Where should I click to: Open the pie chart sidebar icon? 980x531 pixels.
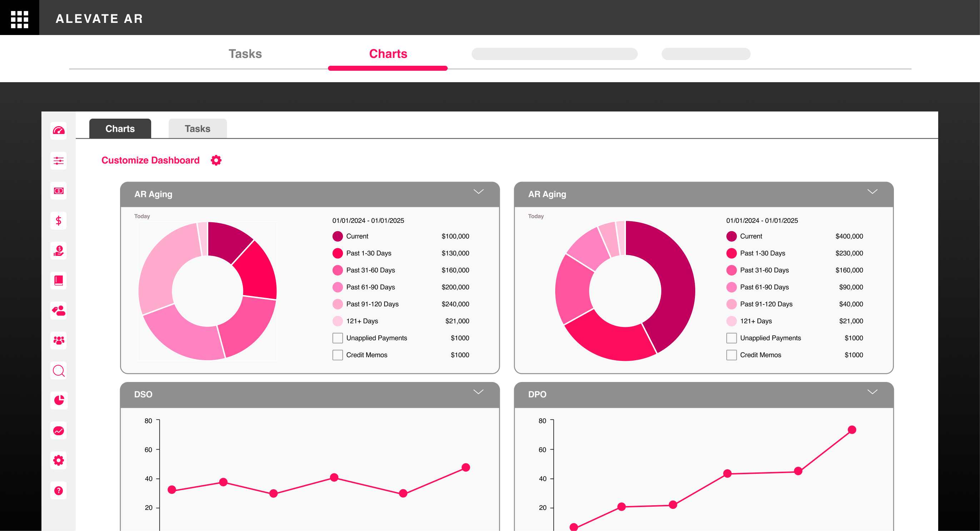(x=59, y=400)
